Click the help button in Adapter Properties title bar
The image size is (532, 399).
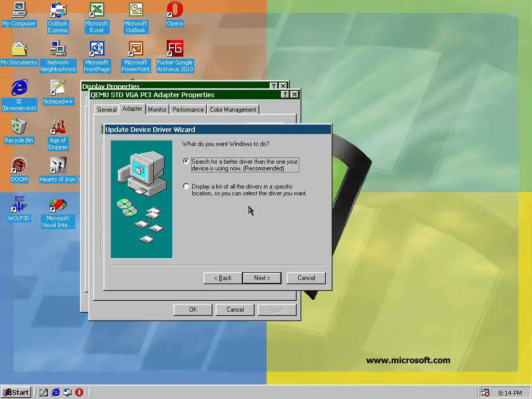click(x=285, y=95)
